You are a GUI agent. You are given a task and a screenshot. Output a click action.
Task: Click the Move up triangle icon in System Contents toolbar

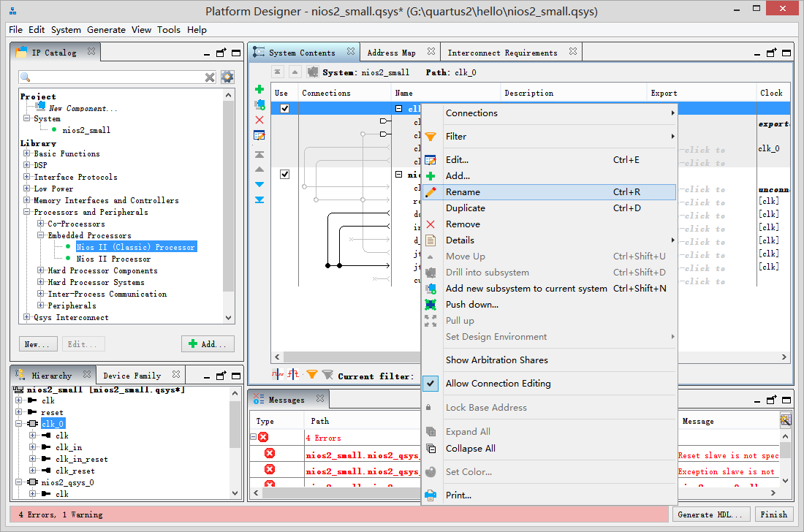[x=259, y=169]
